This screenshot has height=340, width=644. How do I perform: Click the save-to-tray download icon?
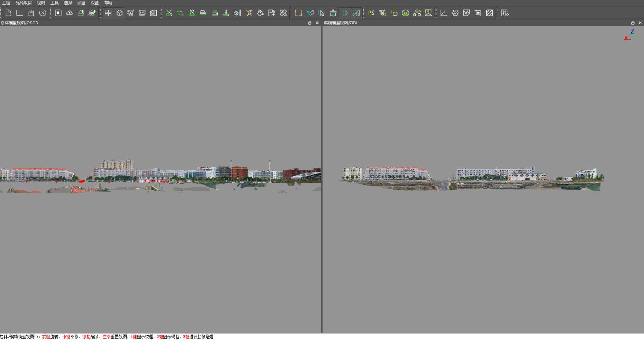tap(31, 13)
